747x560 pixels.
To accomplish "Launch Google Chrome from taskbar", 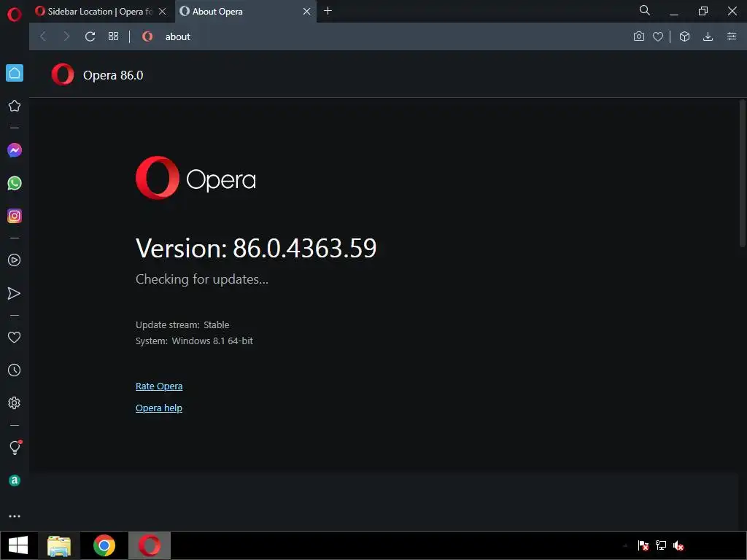I will [104, 545].
